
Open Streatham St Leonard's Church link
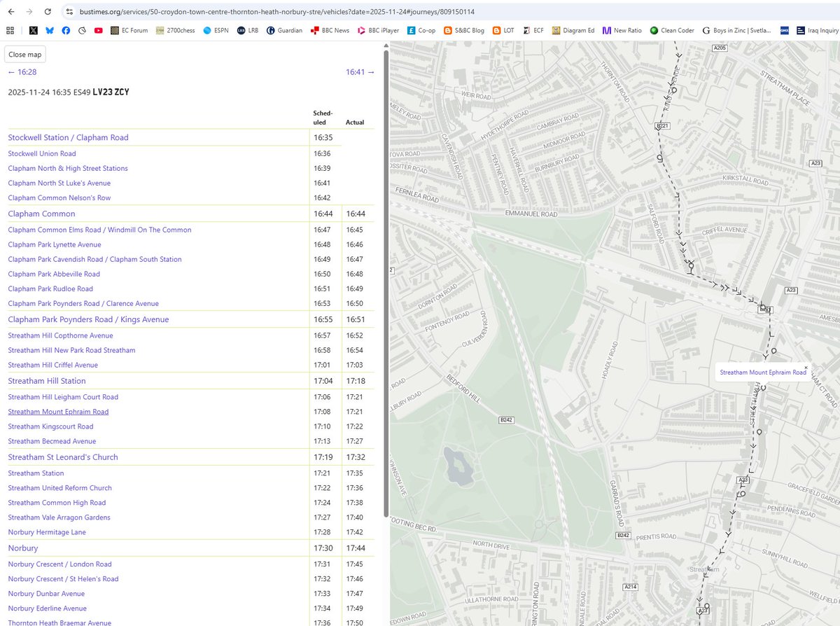pos(63,457)
